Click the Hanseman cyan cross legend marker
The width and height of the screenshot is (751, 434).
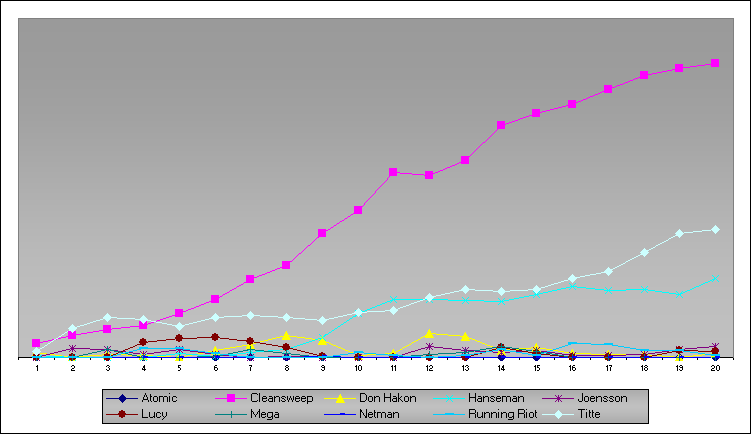click(x=449, y=398)
